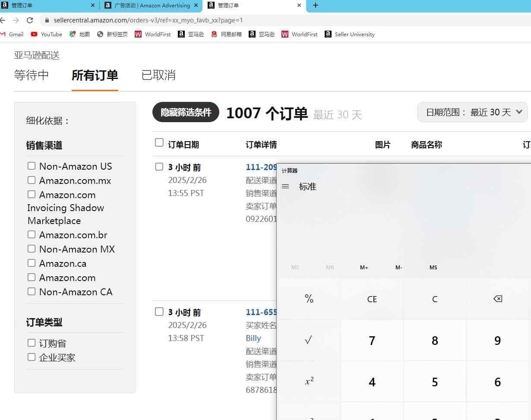
Task: Open the Seller University bookmark
Action: [350, 34]
